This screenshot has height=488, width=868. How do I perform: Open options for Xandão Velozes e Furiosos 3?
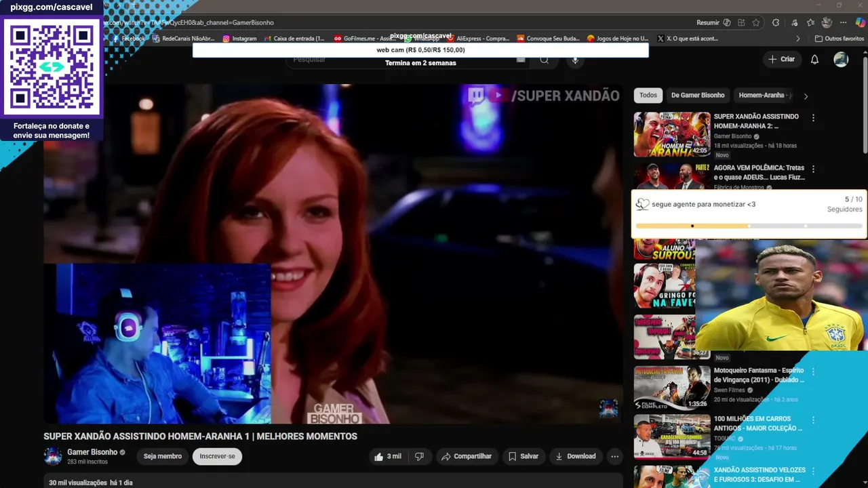[813, 471]
